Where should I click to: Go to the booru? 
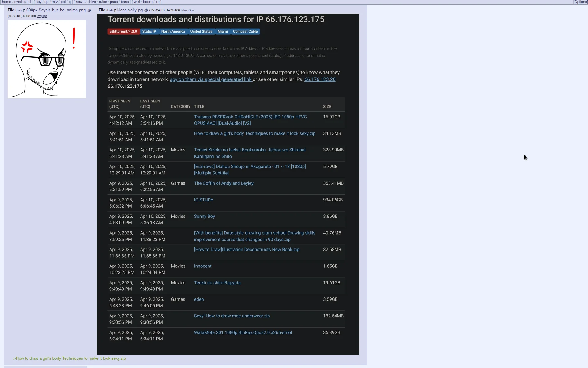148,2
